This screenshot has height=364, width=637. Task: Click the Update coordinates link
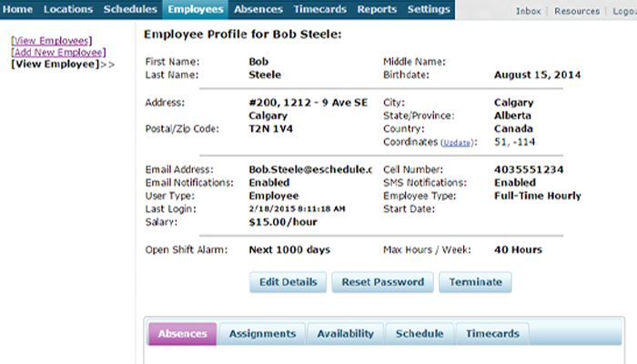coord(458,144)
